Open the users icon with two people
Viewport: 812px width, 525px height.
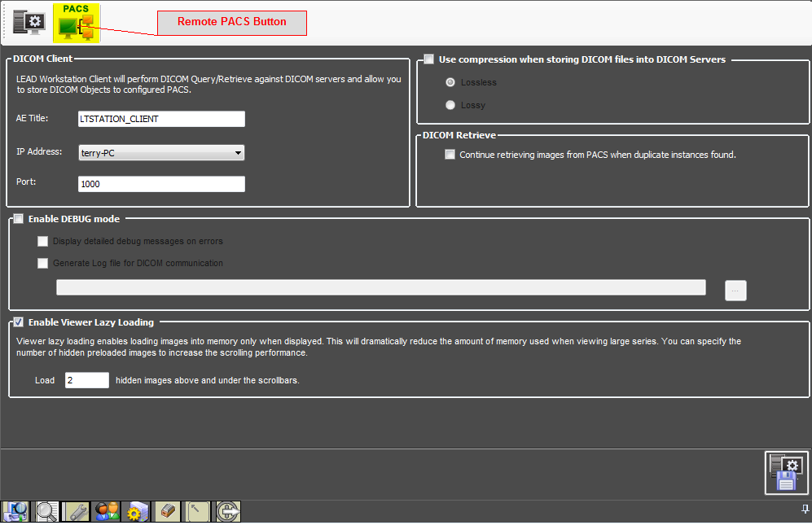(x=106, y=511)
